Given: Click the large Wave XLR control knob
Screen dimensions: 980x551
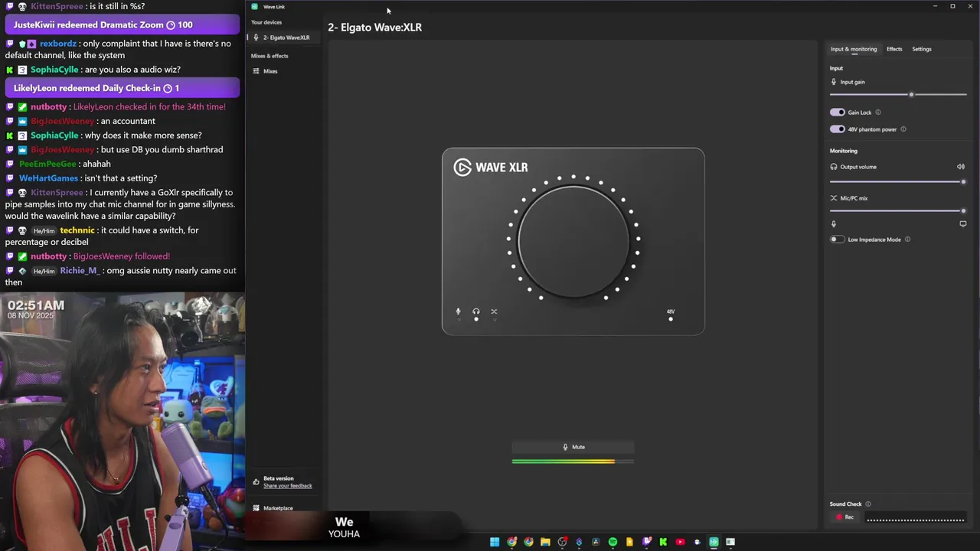Looking at the screenshot, I should click(x=573, y=241).
